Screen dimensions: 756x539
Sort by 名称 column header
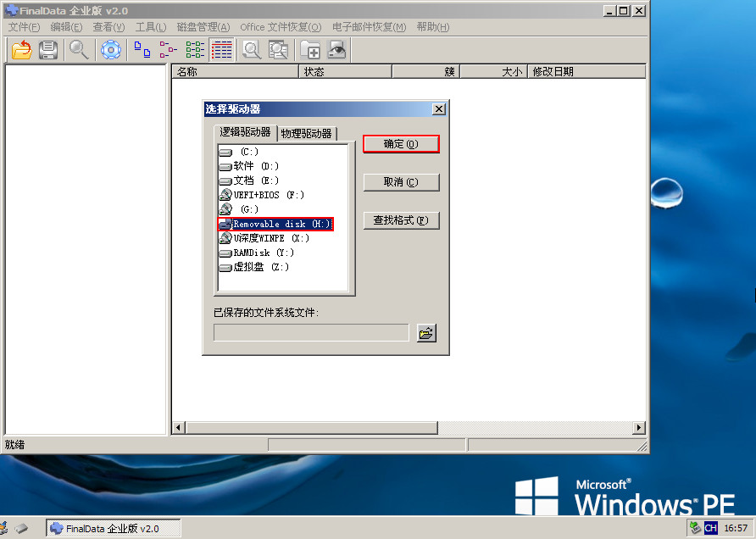click(236, 72)
